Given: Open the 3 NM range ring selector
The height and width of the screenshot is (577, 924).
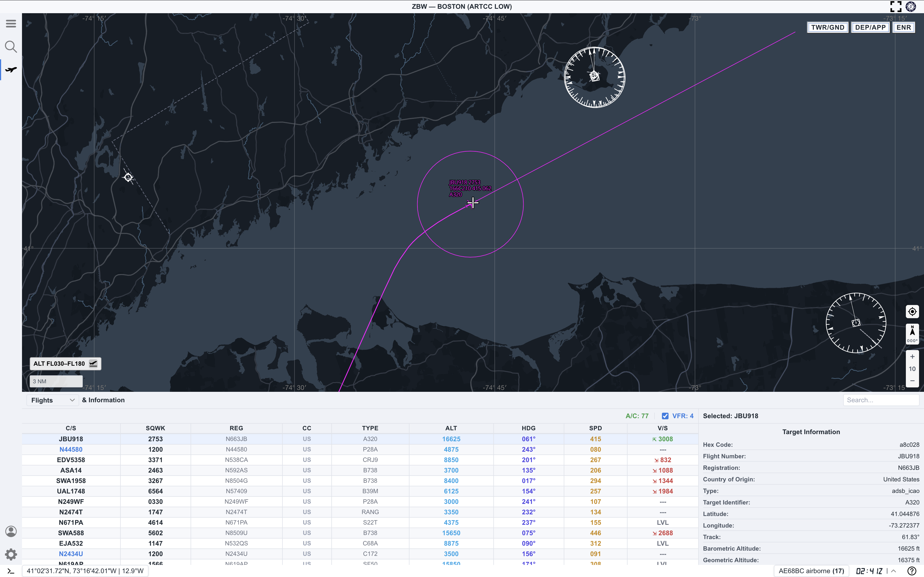Looking at the screenshot, I should tap(56, 381).
